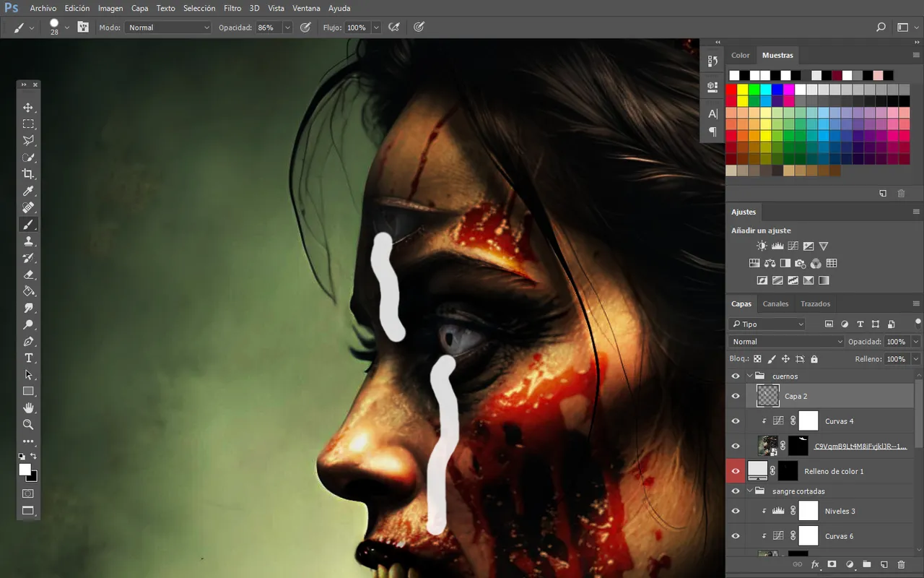Add a Brightness/Contrast adjustment
This screenshot has height=578, width=924.
click(x=762, y=246)
